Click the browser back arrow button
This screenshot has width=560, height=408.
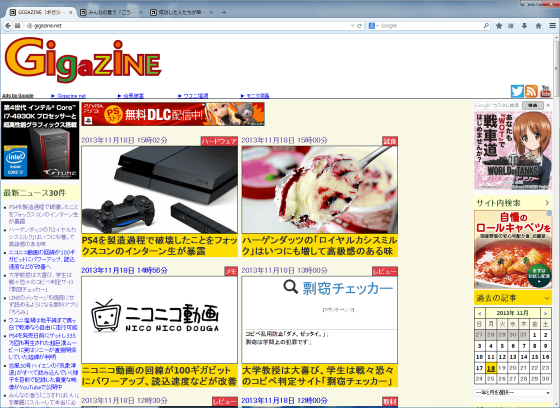pyautogui.click(x=8, y=26)
